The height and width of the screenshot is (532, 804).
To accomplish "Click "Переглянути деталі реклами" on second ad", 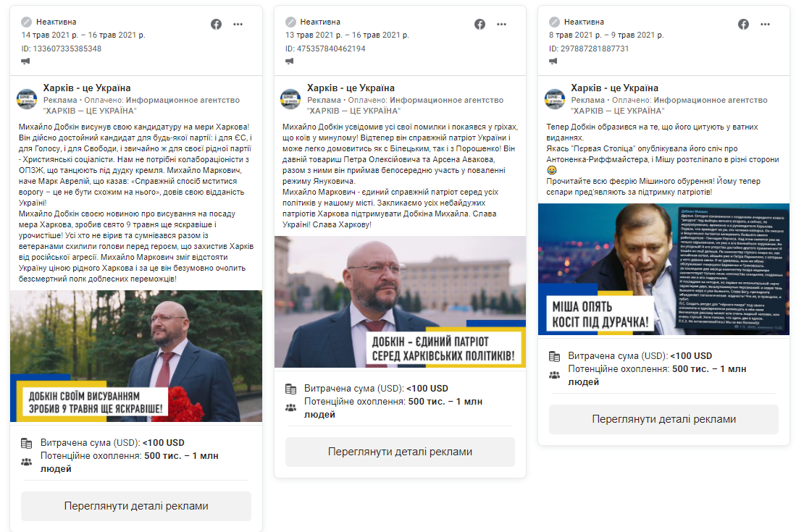I will pyautogui.click(x=400, y=452).
